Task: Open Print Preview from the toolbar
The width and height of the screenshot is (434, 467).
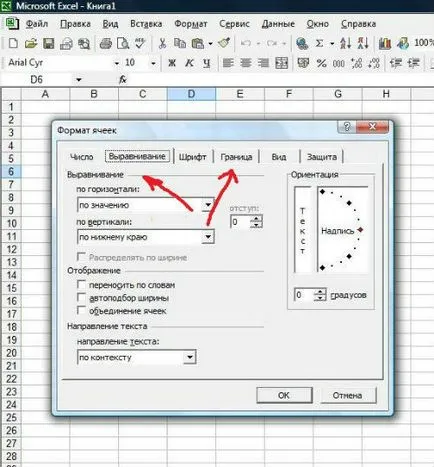Action: click(123, 43)
